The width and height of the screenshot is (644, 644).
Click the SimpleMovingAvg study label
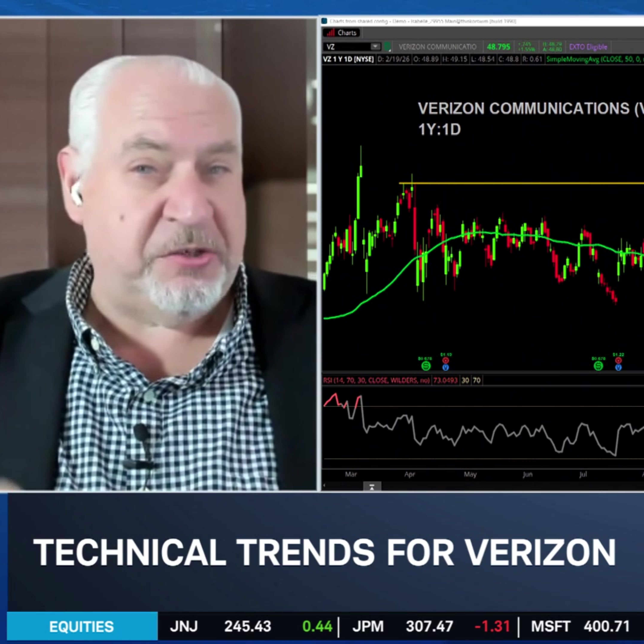coord(595,59)
